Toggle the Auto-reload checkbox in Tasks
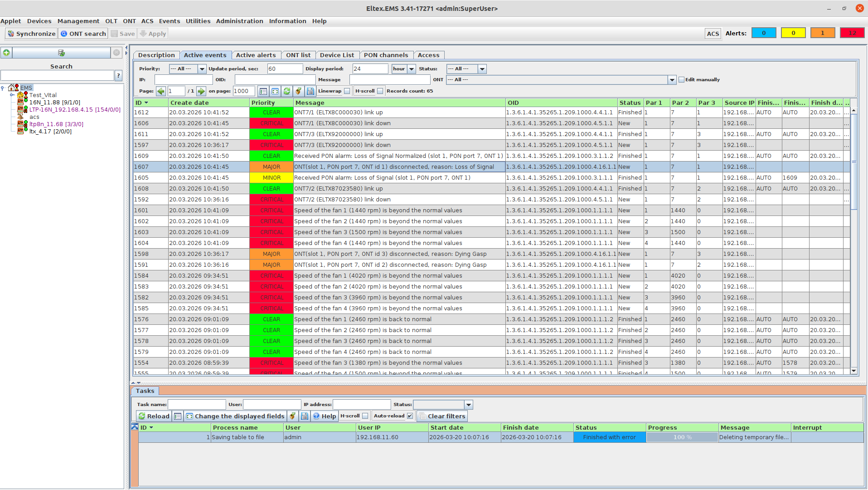 pos(410,416)
